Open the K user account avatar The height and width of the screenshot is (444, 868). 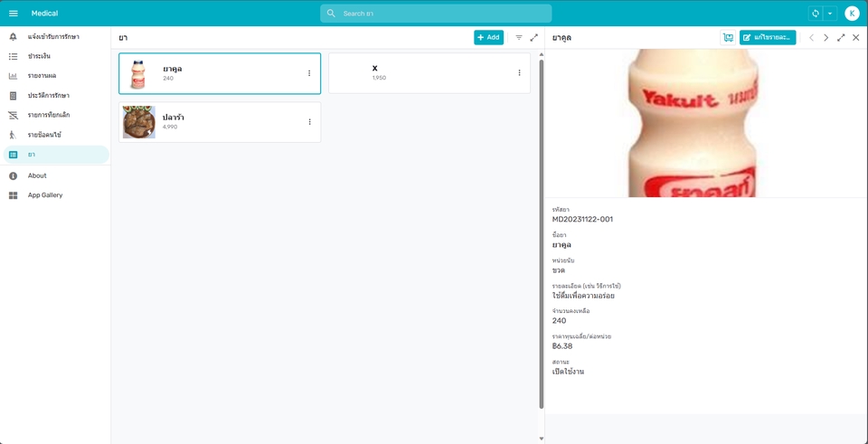tap(852, 14)
